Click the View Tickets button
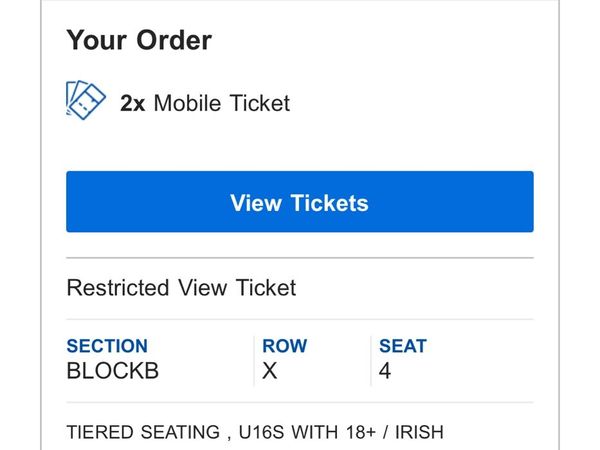Screen dimensions: 600x450 click(x=300, y=201)
